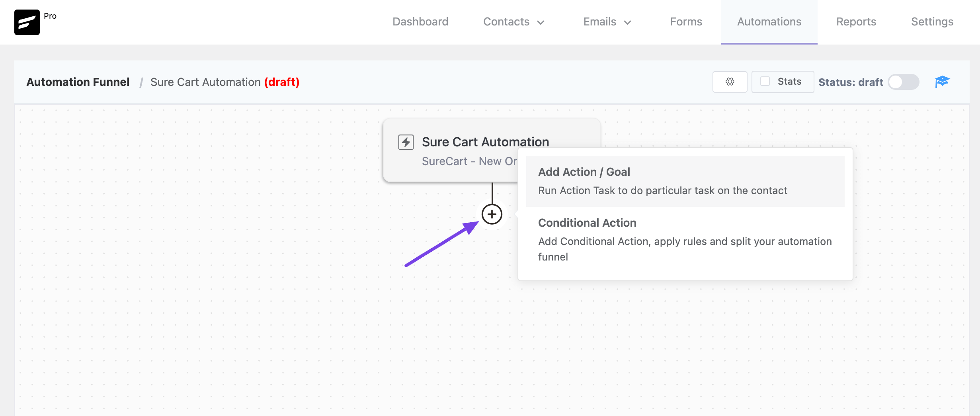Click the Sure Cart Automation breadcrumb title
The image size is (980, 416).
tap(205, 82)
